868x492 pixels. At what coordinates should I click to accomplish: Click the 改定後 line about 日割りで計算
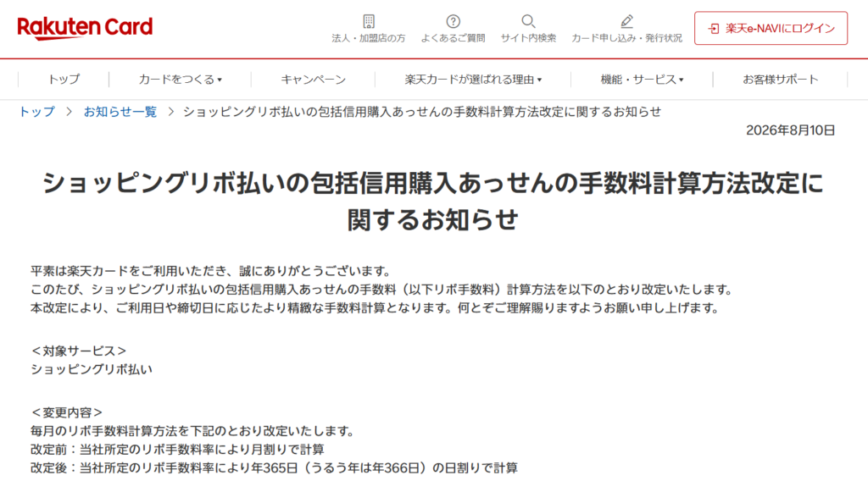(274, 467)
